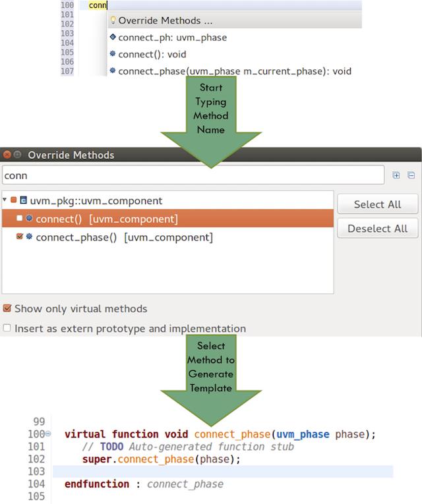Uncheck the connect_phase() method checkbox
422x504 pixels.
(19, 237)
